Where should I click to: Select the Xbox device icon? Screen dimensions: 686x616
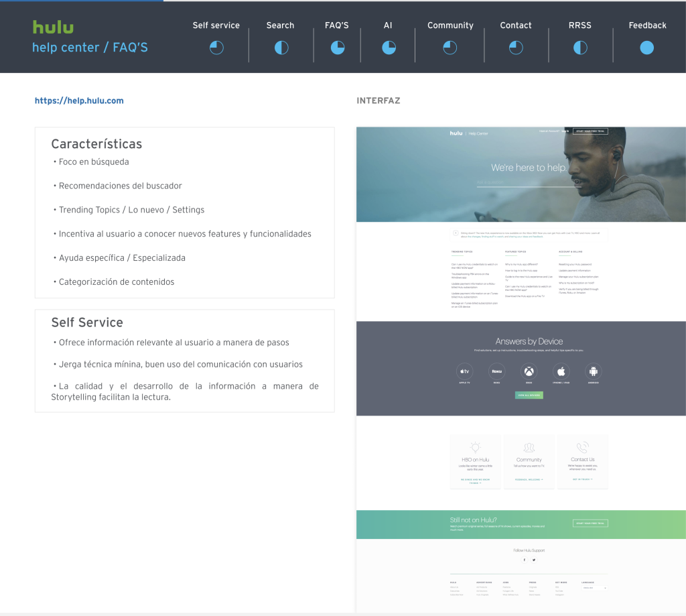(529, 371)
